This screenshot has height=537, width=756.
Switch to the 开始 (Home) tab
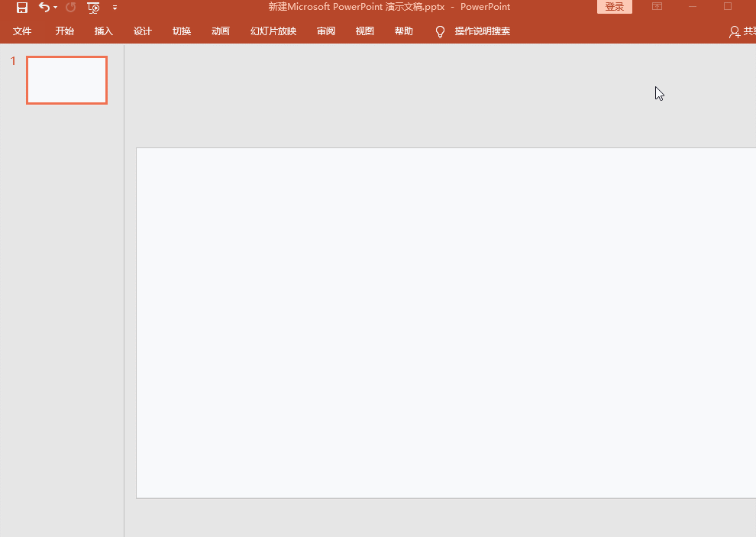pyautogui.click(x=65, y=31)
